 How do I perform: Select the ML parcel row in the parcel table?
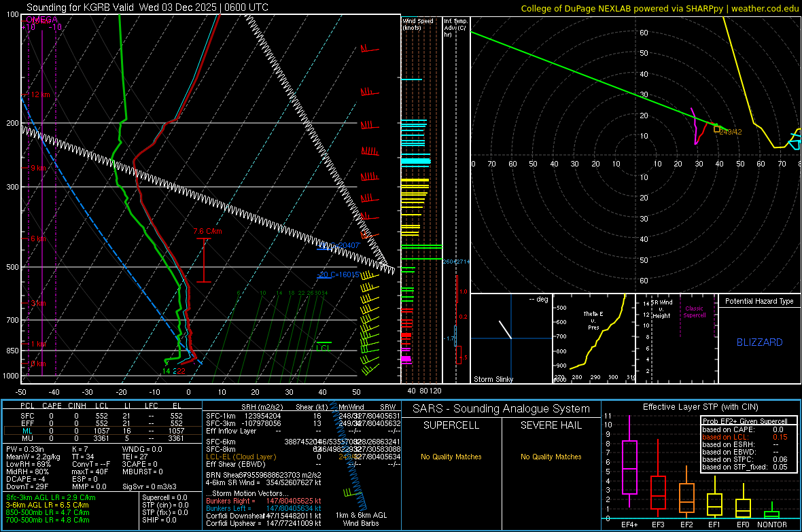point(103,431)
